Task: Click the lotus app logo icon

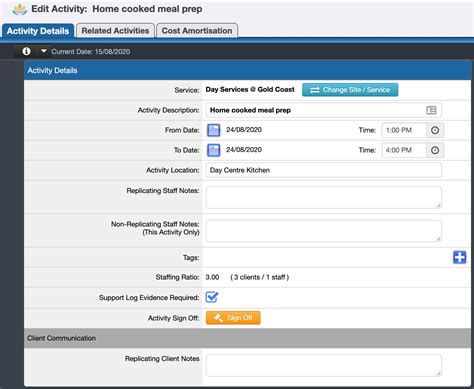Action: click(20, 9)
